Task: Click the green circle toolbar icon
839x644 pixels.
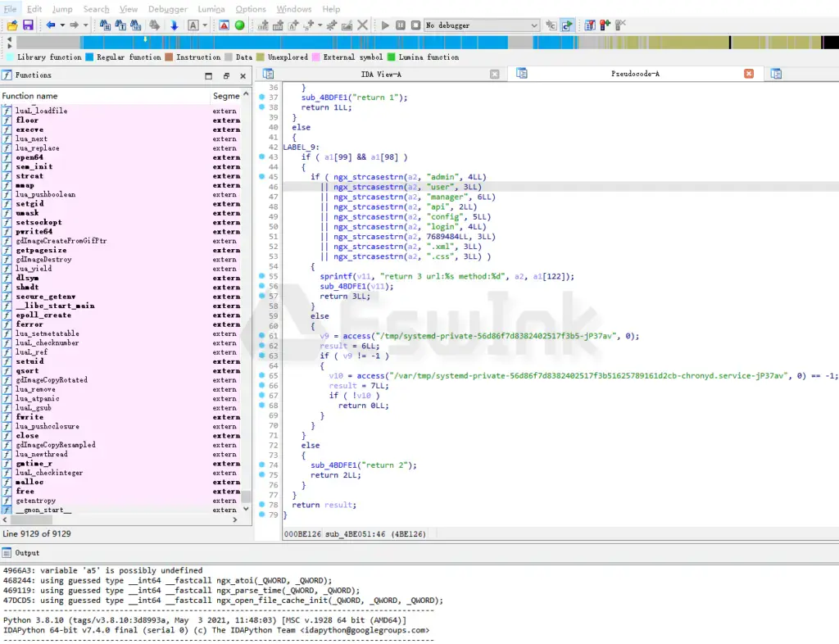Action: click(x=240, y=25)
